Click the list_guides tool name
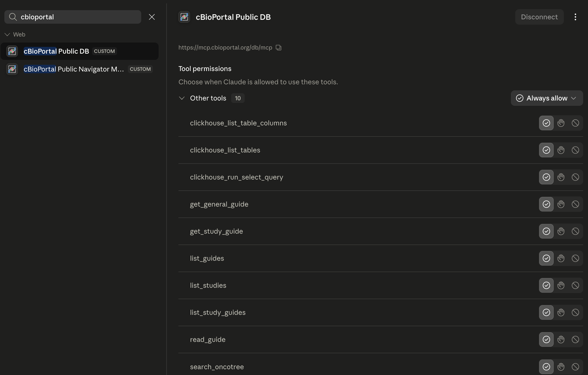This screenshot has height=375, width=588. [207, 258]
